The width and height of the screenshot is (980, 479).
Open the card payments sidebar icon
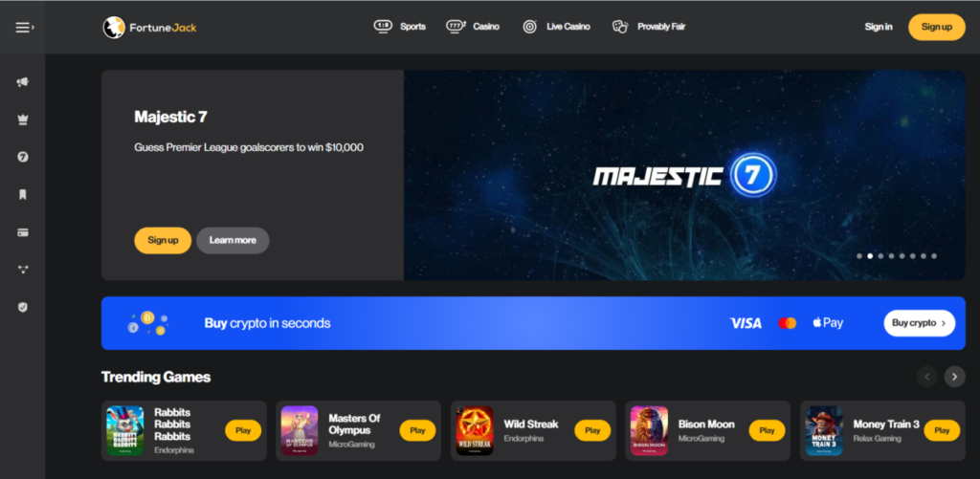23,232
